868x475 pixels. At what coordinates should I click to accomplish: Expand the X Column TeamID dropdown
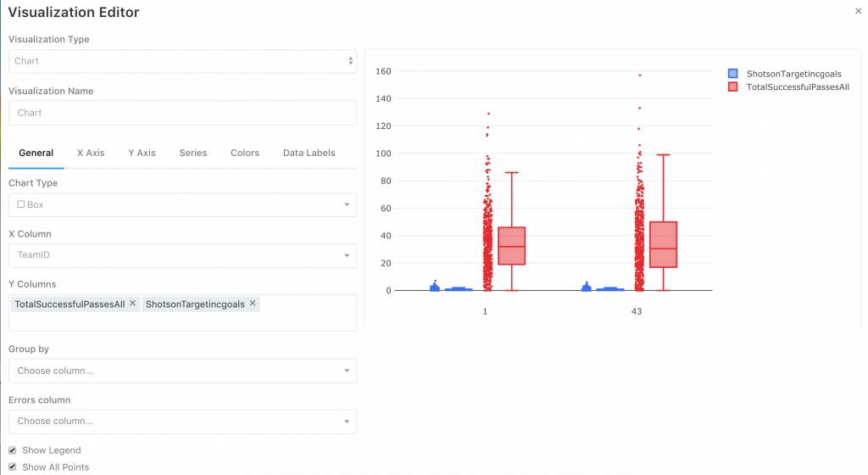click(x=183, y=255)
